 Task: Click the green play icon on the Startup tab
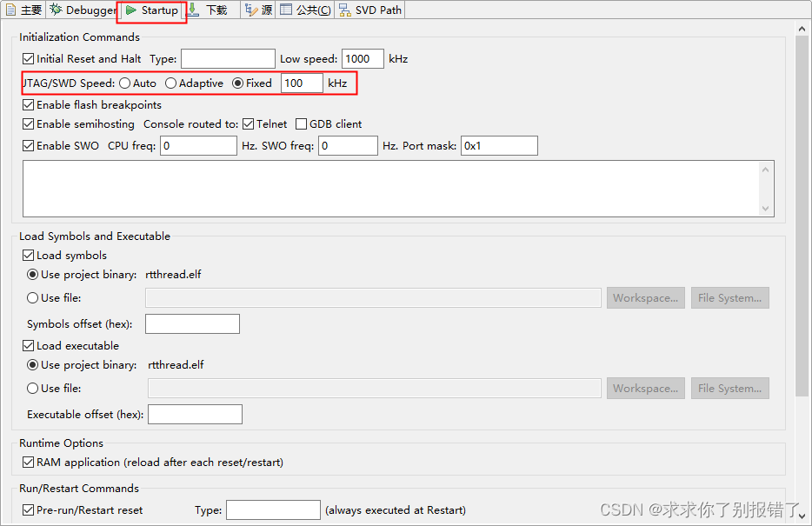[130, 10]
